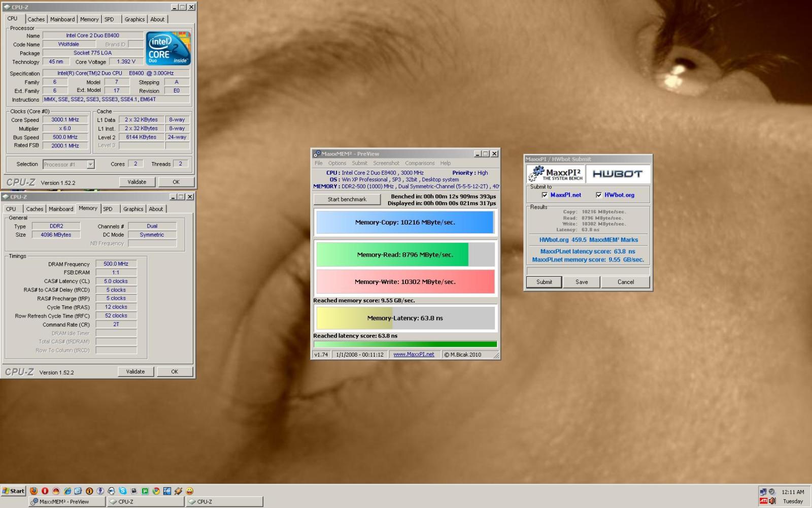Click the MaxxMEM² title bar gear icon
This screenshot has height=508, width=812.
[x=317, y=154]
